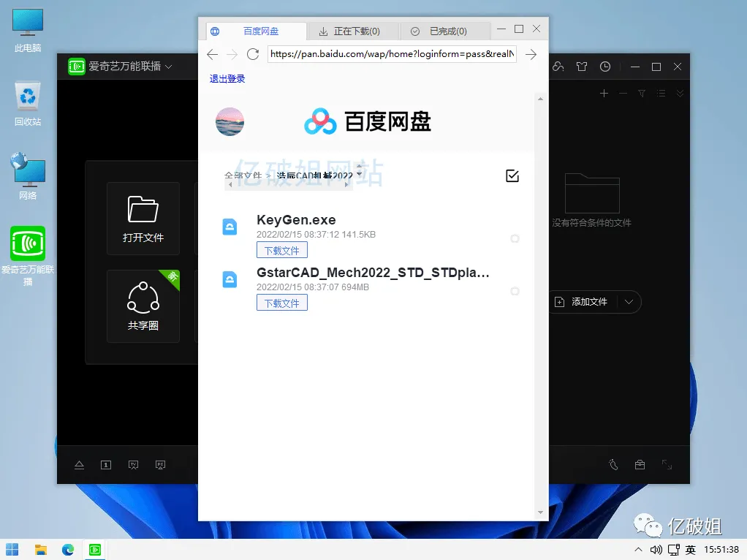Click the minus remove icon in iQiyi playlist toolbar

pos(623,94)
